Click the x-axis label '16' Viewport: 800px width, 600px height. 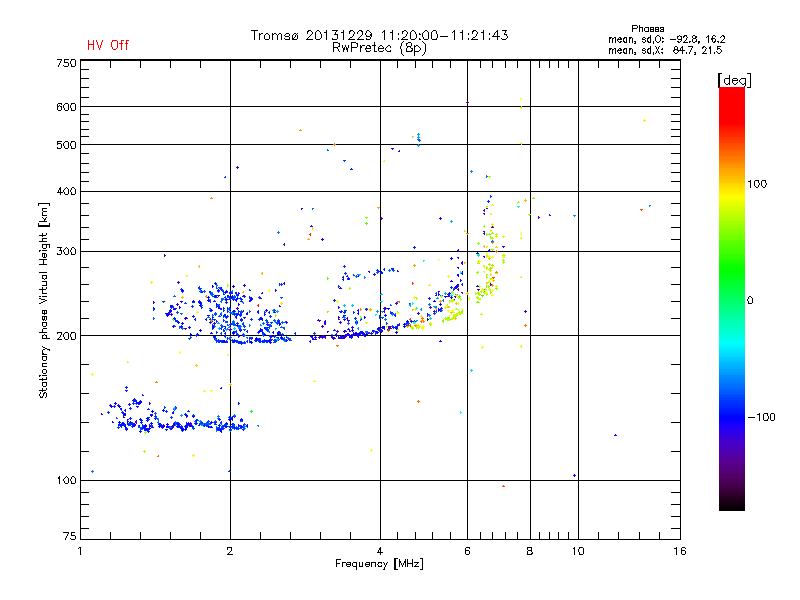tap(680, 551)
